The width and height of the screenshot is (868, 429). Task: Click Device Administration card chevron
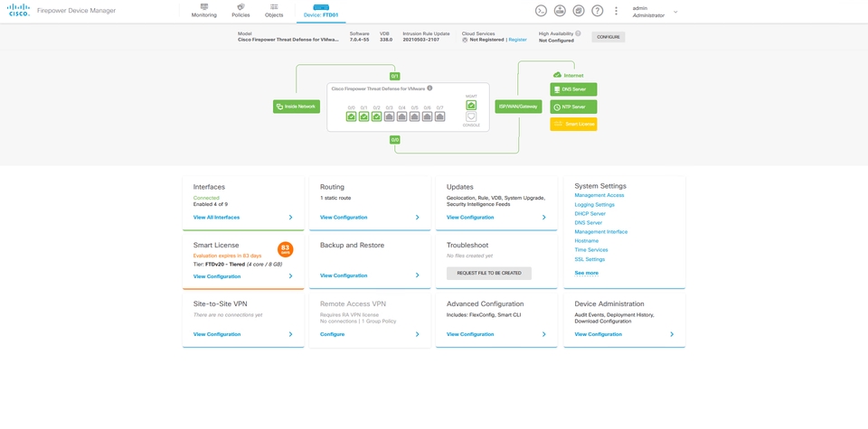click(x=672, y=334)
